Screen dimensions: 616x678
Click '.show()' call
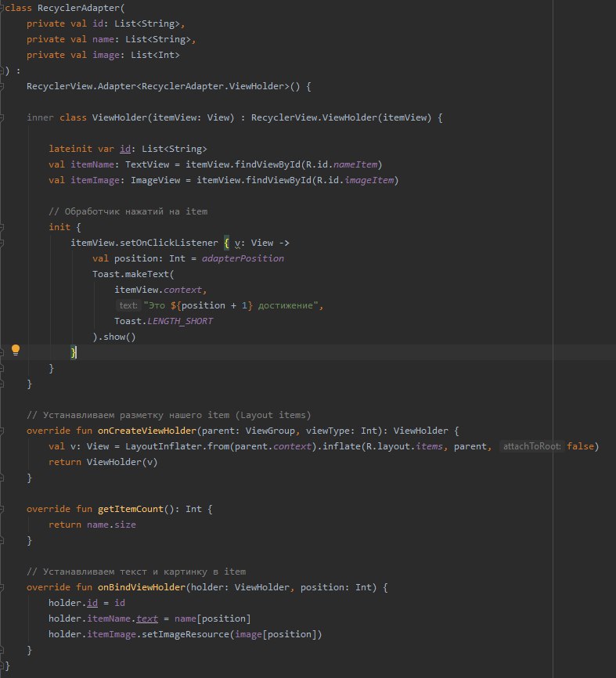click(x=117, y=337)
